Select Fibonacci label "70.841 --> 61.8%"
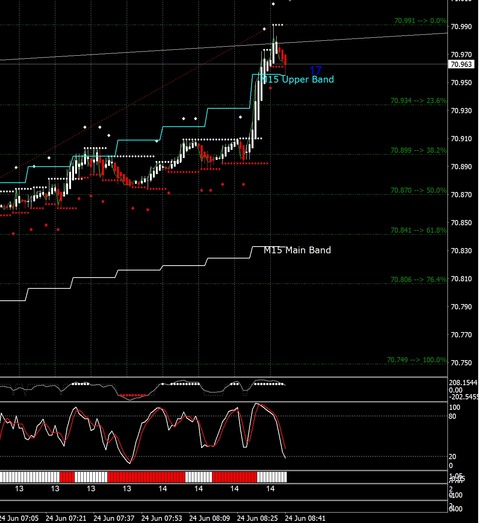This screenshot has width=480, height=523. click(x=418, y=230)
